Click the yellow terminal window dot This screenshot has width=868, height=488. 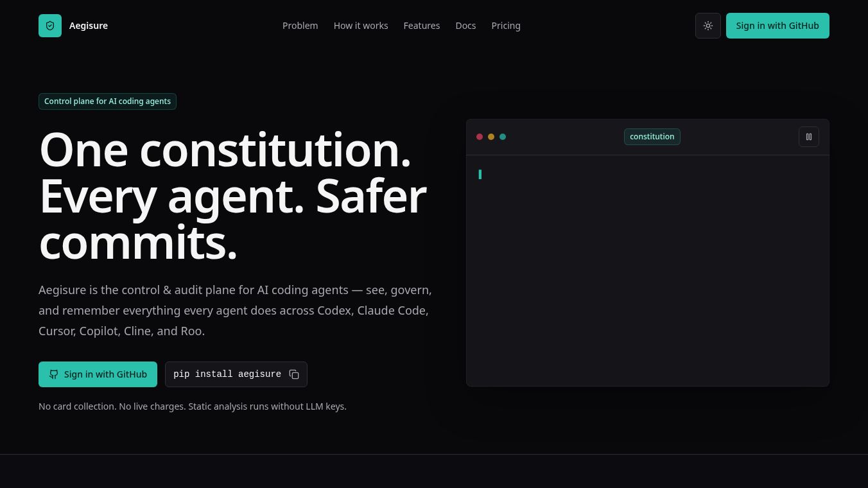point(491,137)
